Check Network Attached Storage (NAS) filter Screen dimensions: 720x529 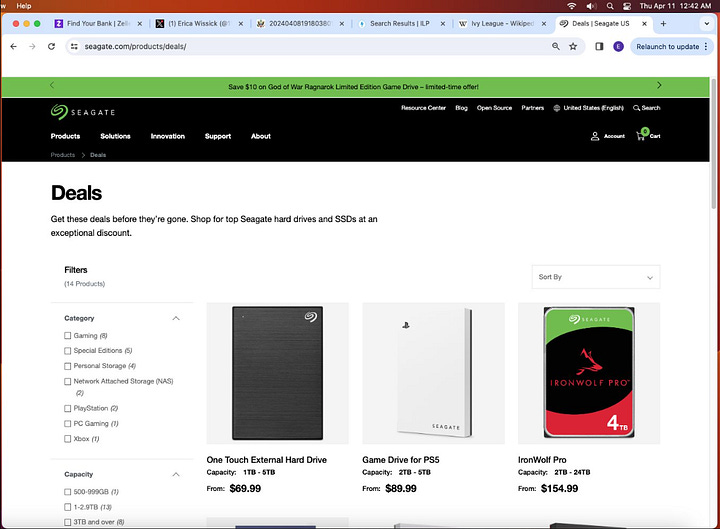pyautogui.click(x=68, y=382)
